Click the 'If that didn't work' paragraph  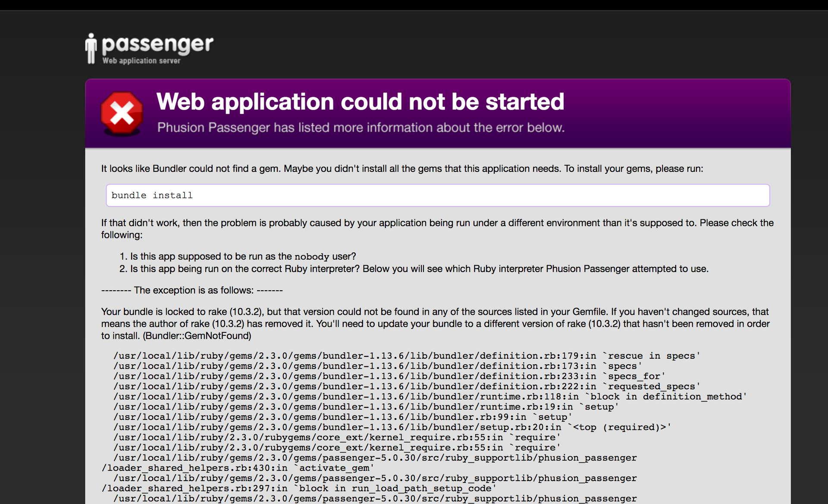tap(437, 229)
